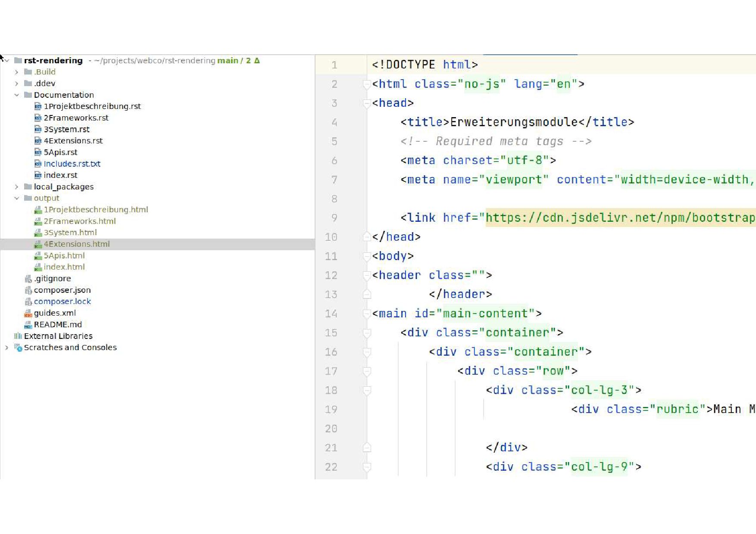Screen dimensions: 756x534
Task: Click the .ddev folder icon
Action: [x=28, y=84]
